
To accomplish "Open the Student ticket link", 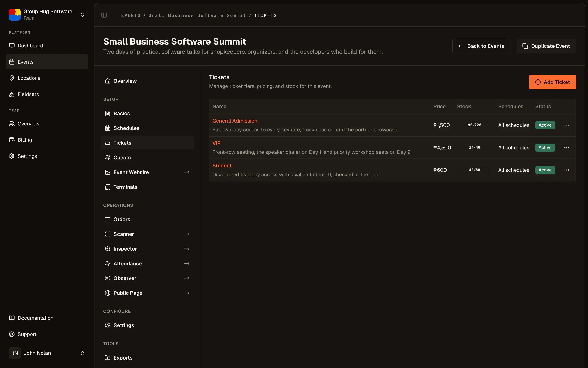I will tap(222, 165).
